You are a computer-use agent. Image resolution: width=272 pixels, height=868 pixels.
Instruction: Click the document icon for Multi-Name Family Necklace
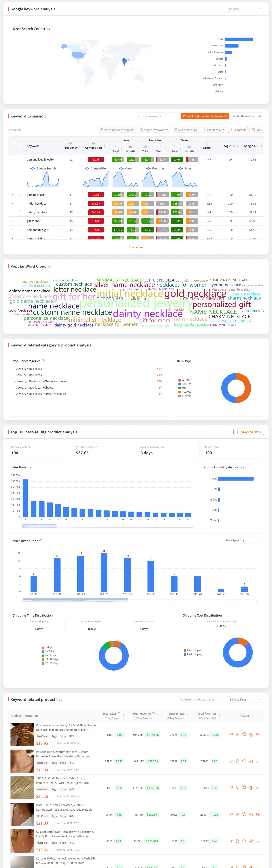pyautogui.click(x=238, y=814)
